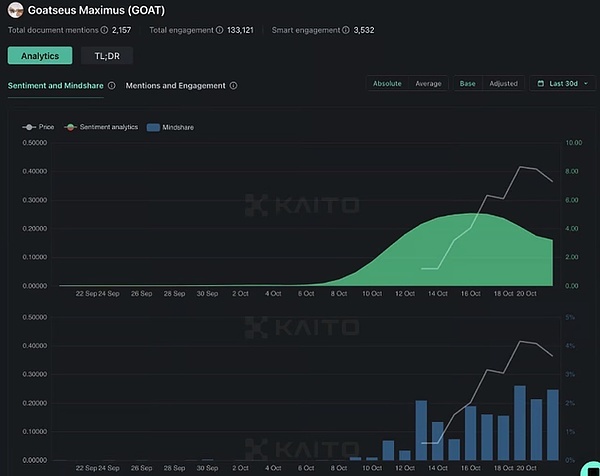Click the Goatseus Maximus token avatar

point(16,10)
